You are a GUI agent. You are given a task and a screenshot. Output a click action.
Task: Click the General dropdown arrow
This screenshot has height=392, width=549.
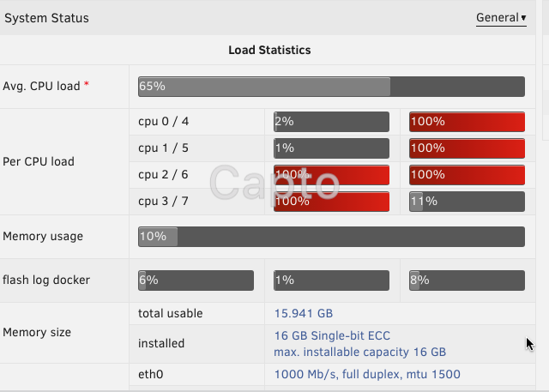523,18
